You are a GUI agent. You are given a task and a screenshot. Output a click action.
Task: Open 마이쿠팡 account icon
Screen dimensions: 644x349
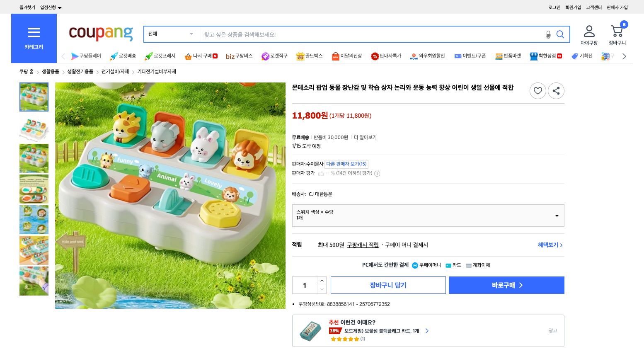[x=589, y=31]
